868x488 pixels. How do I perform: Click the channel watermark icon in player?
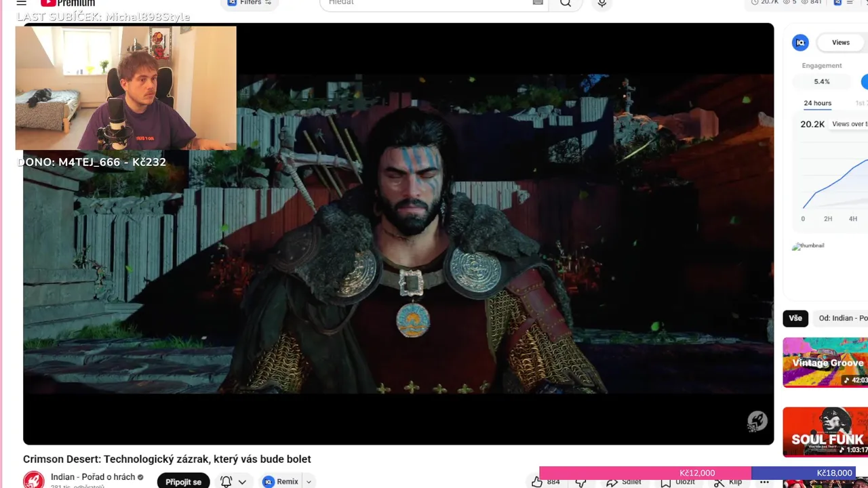757,422
